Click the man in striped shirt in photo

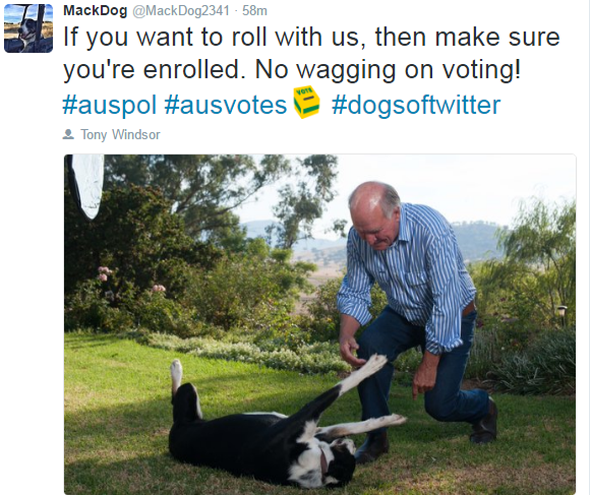[x=416, y=312]
